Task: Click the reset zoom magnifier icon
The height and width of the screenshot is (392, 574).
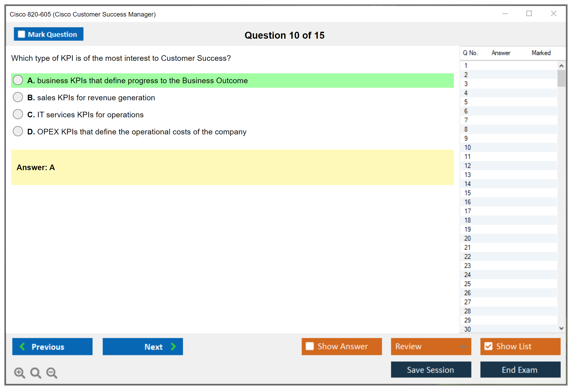Action: (36, 373)
